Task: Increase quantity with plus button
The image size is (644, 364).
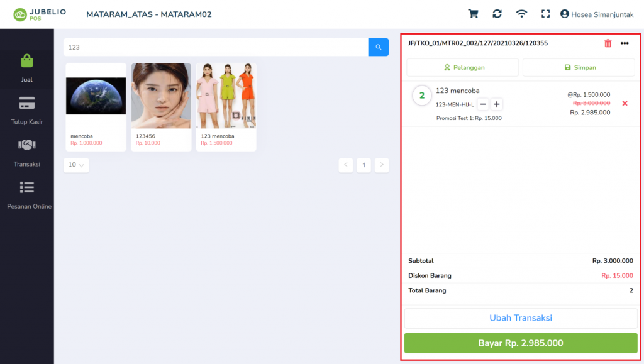Action: point(497,104)
